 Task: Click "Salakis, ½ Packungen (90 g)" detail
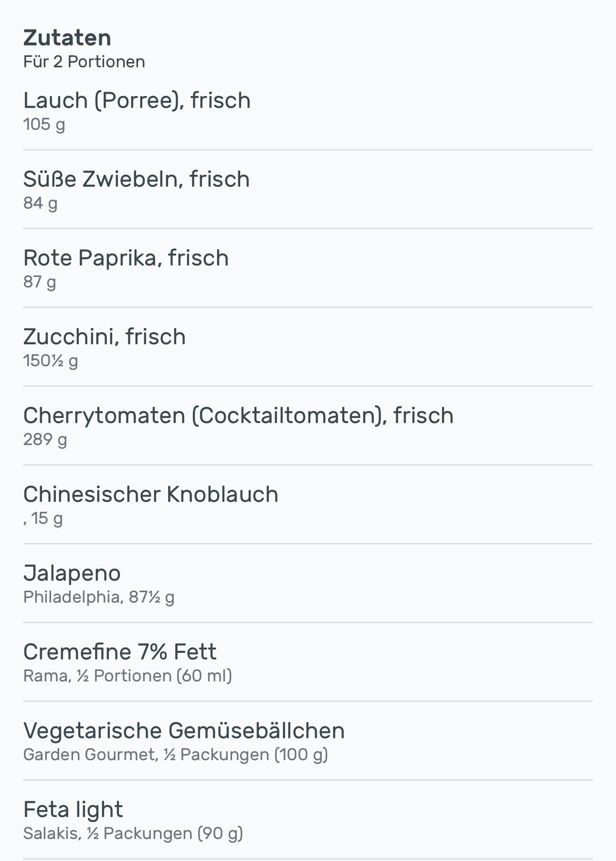[x=133, y=834]
